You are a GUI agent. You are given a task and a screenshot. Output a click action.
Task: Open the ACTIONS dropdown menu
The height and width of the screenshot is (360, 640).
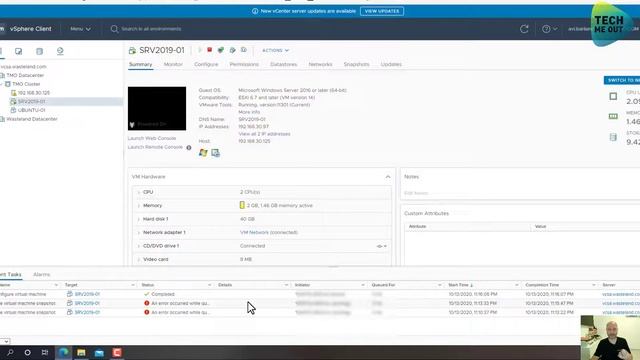(275, 50)
